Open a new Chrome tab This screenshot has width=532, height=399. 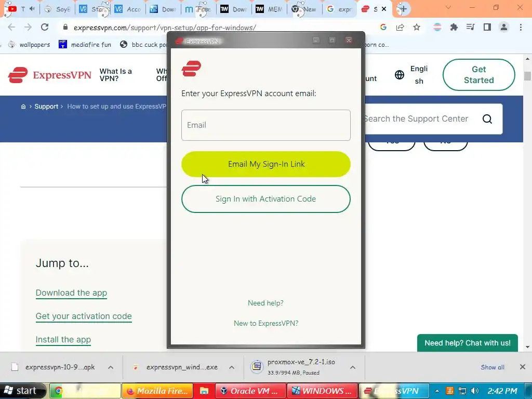click(x=403, y=9)
